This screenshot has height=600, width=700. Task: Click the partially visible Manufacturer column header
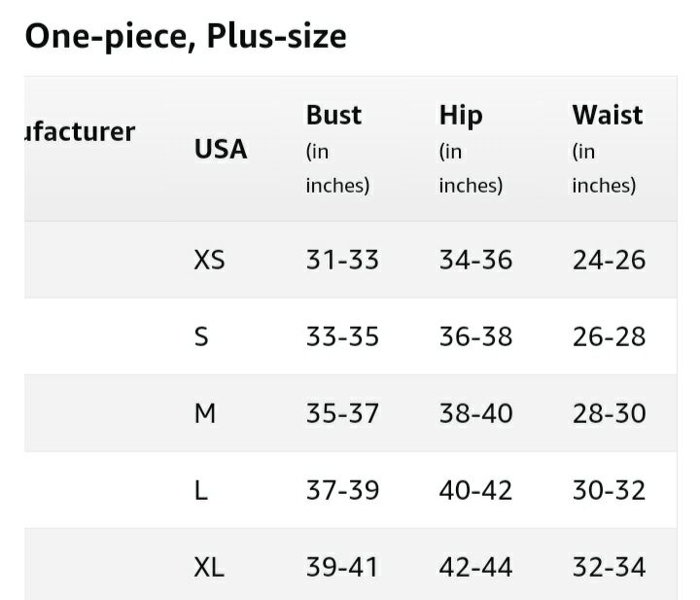coord(80,132)
